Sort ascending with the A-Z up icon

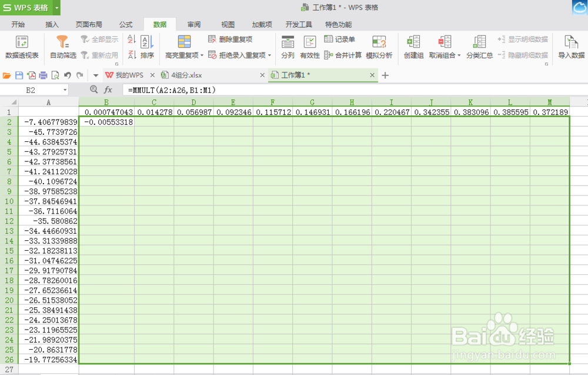132,39
